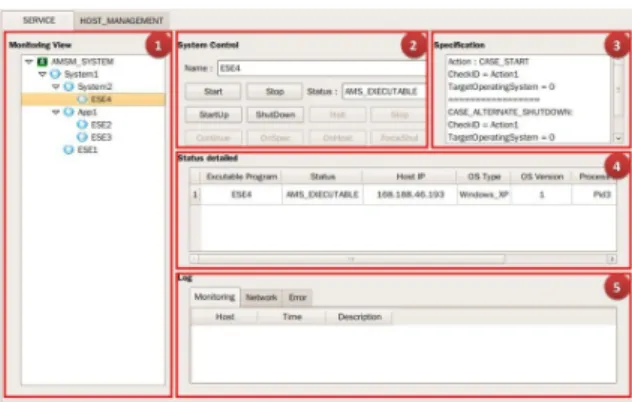The width and height of the screenshot is (632, 402).
Task: Click the greyed OnHost button
Action: click(x=337, y=138)
